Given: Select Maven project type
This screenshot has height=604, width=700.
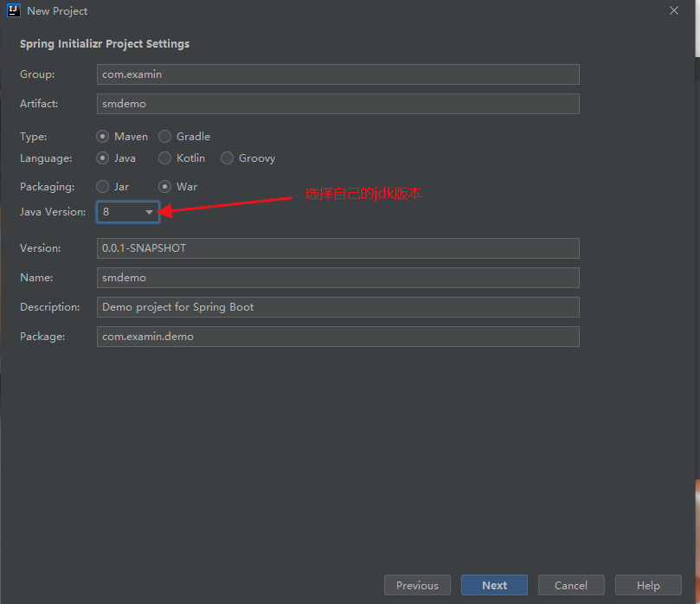Looking at the screenshot, I should pos(103,137).
